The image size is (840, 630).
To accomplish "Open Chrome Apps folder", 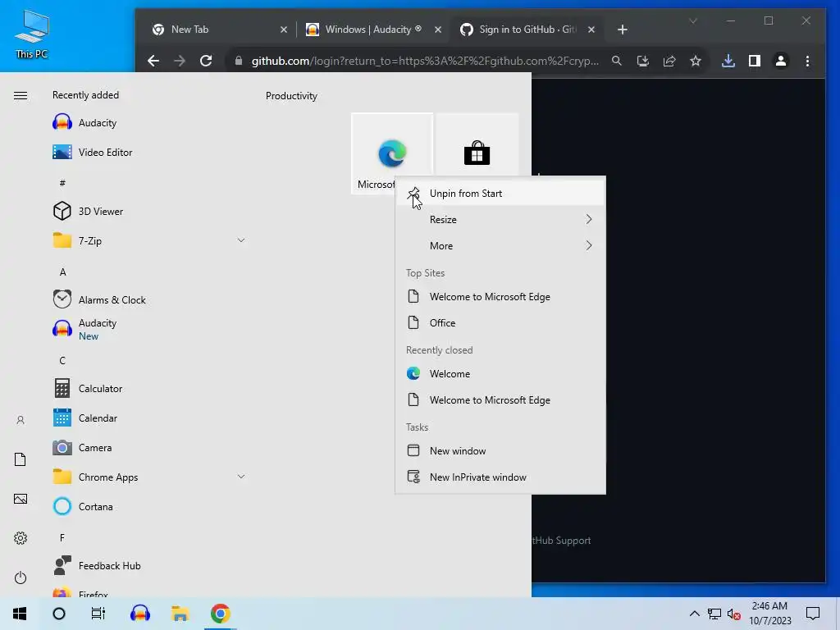I will (149, 477).
